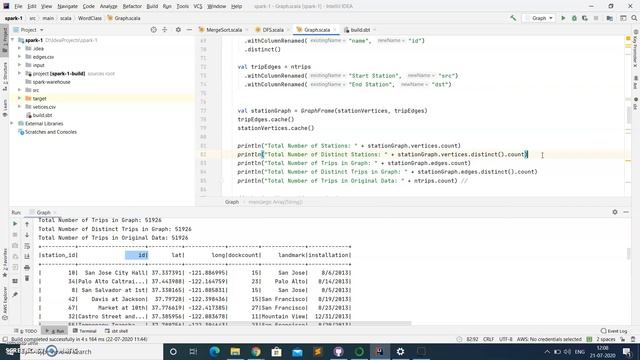Expand project [spark-1-build] node
Viewport: 640px width, 360px height.
[x=19, y=73]
